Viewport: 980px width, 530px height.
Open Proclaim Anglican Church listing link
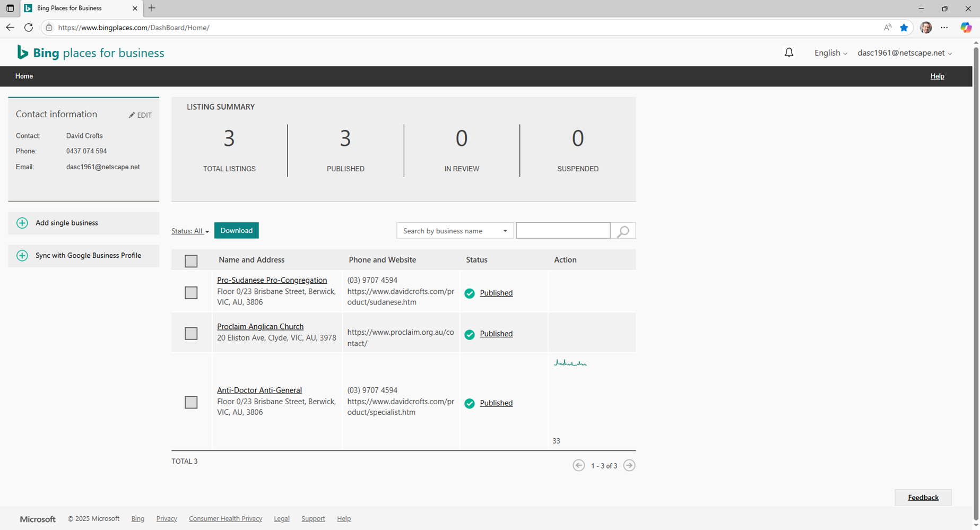pos(260,327)
